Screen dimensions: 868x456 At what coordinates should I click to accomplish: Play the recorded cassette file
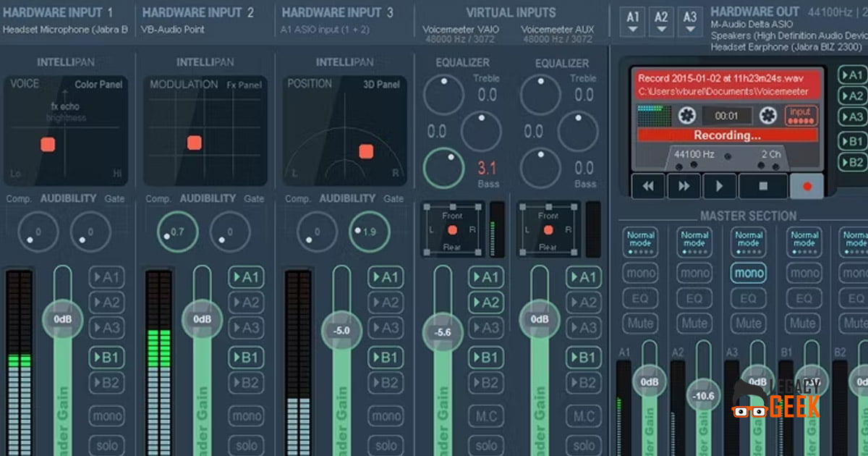point(719,186)
